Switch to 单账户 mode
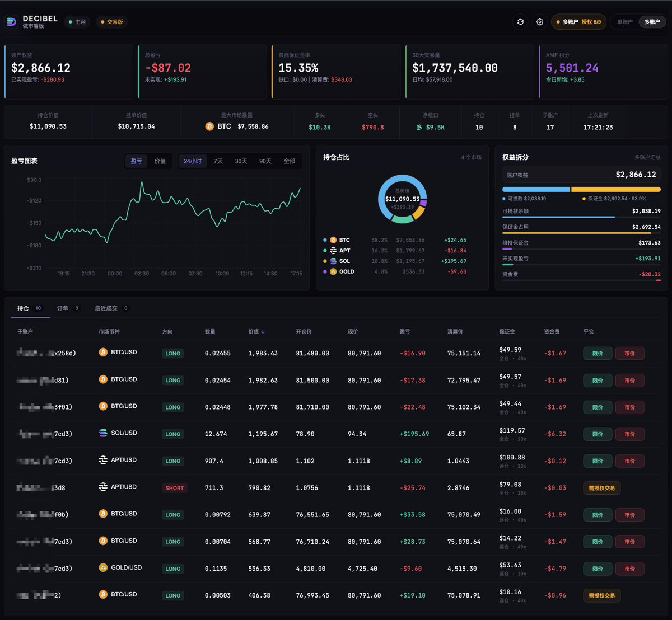The image size is (672, 620). click(624, 22)
